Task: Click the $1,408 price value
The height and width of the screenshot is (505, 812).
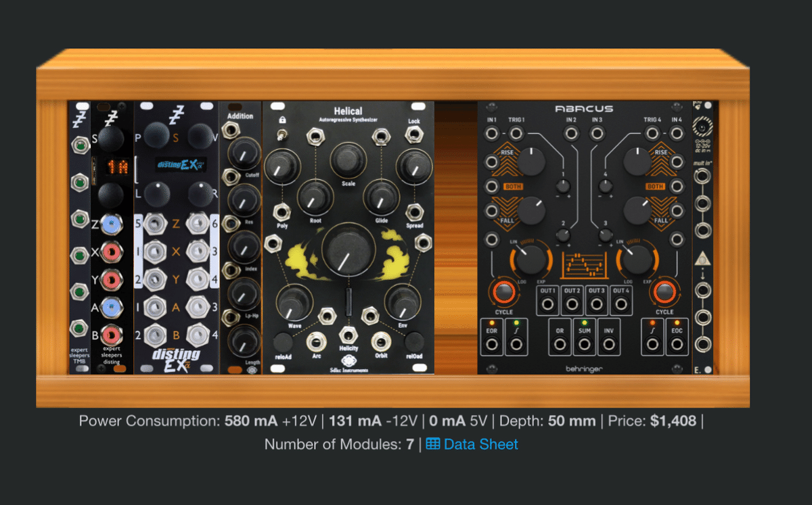Action: pos(673,421)
